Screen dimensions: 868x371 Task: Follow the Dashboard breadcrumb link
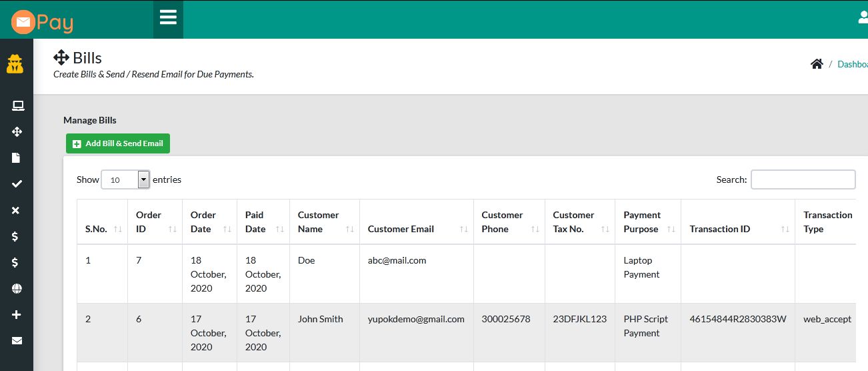pyautogui.click(x=853, y=64)
